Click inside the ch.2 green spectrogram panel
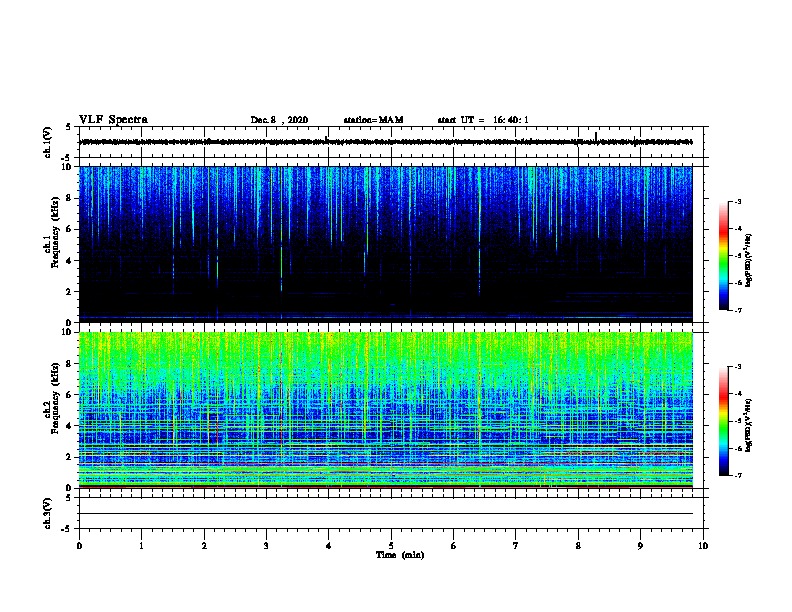The image size is (792, 612). click(x=386, y=410)
